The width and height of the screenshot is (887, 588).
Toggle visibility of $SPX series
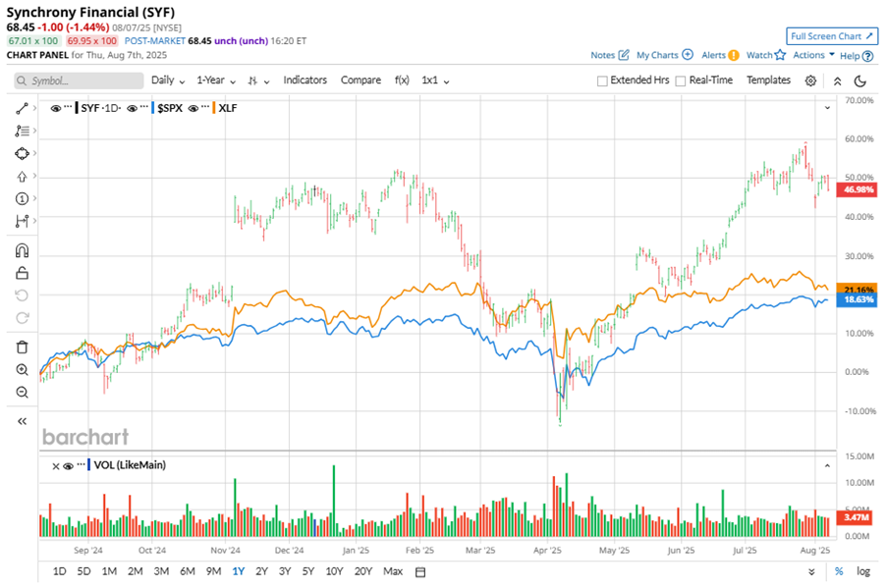tap(133, 109)
